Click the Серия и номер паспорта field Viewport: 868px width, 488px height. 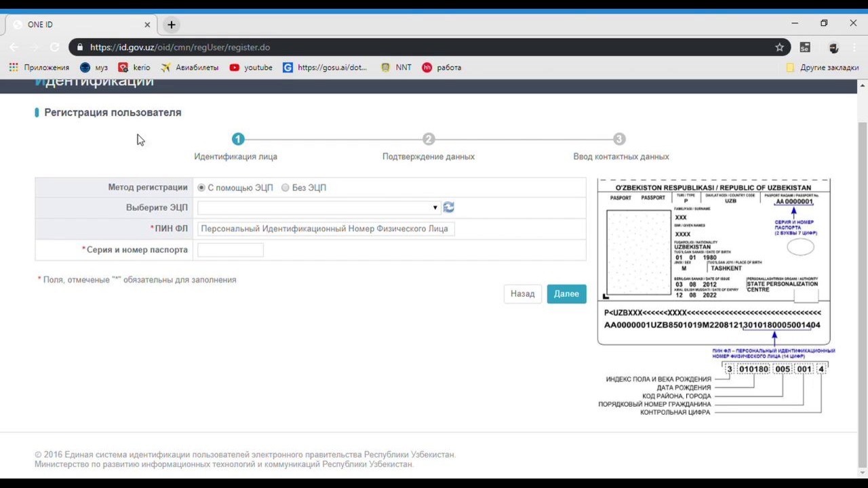tap(231, 250)
